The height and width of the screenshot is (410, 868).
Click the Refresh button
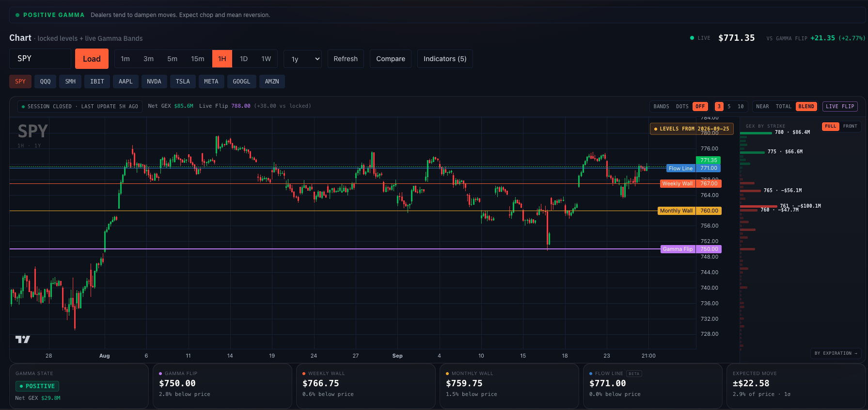pyautogui.click(x=346, y=59)
